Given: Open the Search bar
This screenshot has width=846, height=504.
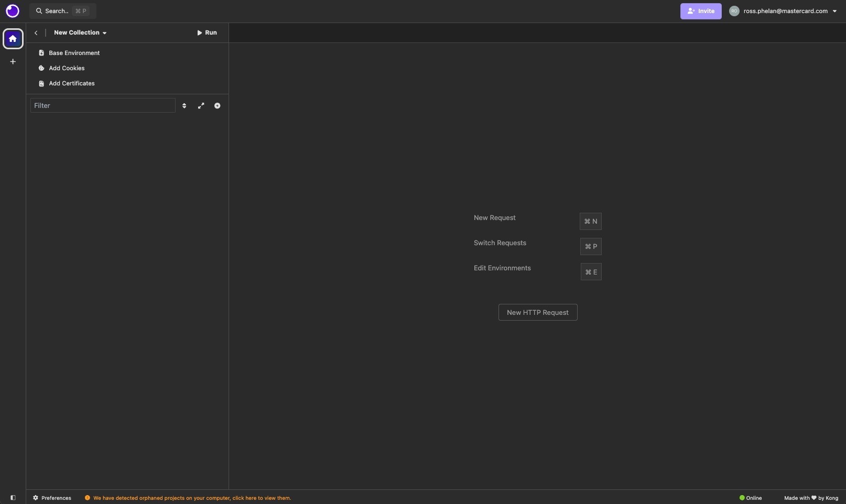Looking at the screenshot, I should [x=62, y=11].
